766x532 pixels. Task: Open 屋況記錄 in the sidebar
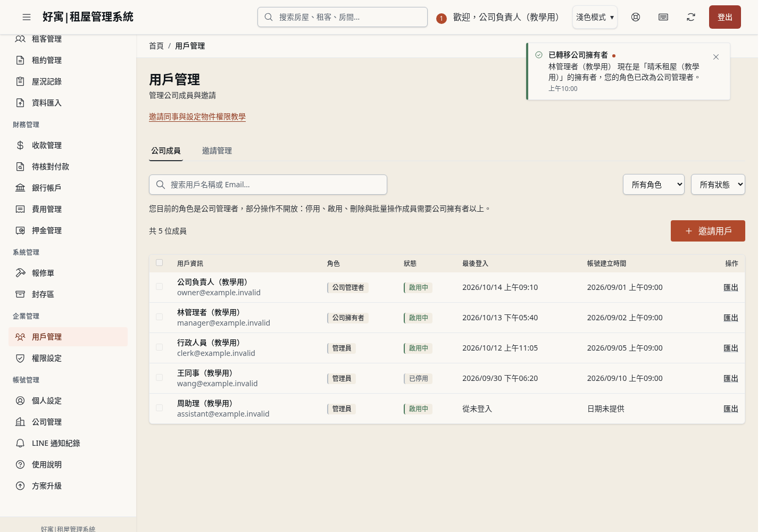pyautogui.click(x=68, y=81)
